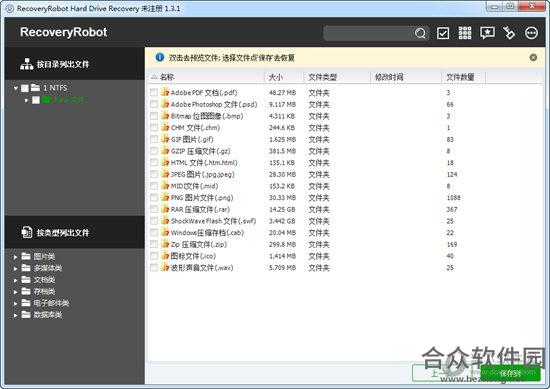Click the Bitmap (.bmp) folder icon

pyautogui.click(x=165, y=115)
